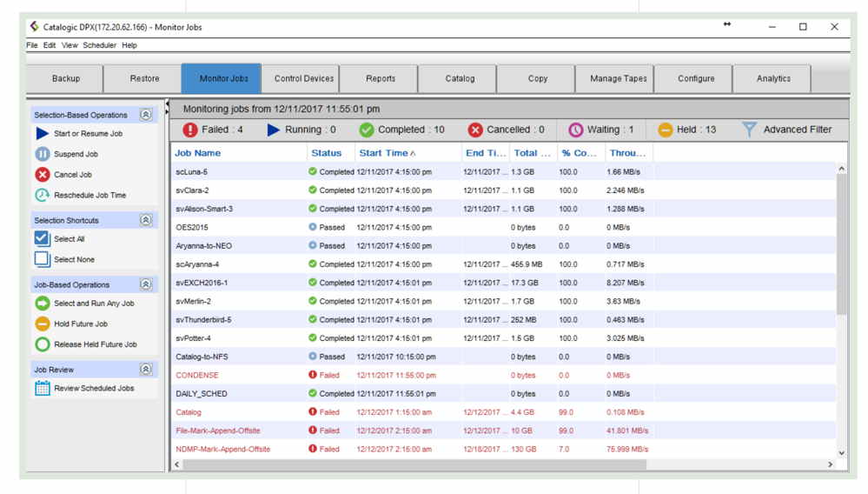Click the Advanced Filter funnel icon

(x=749, y=130)
